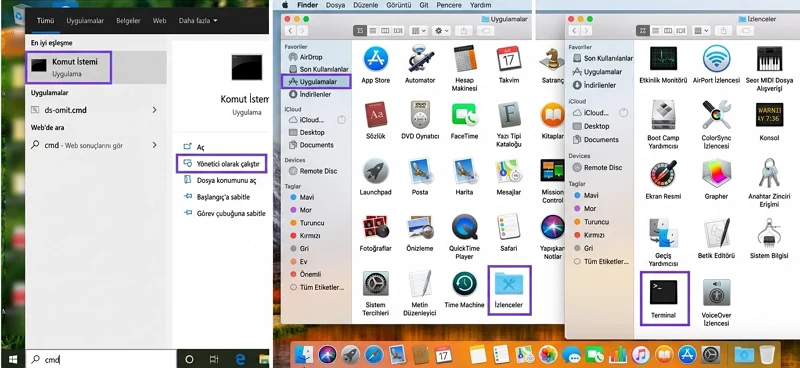Open Sistem Bilgisi app icon
800x368 pixels.
[769, 232]
